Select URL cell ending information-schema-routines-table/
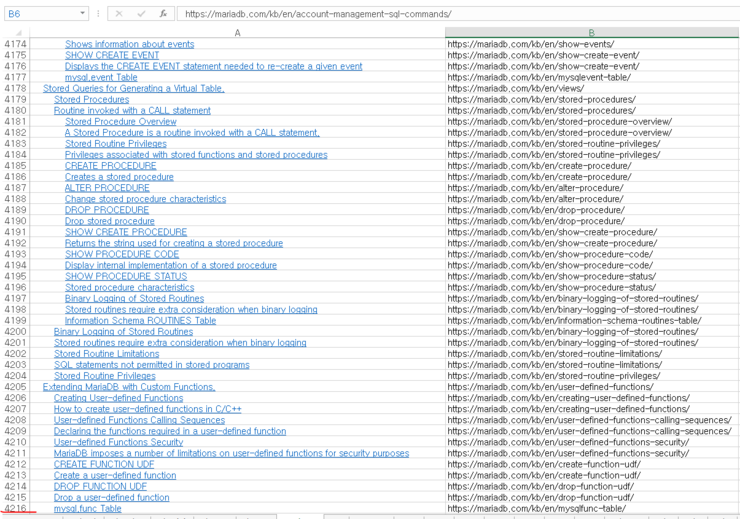Image resolution: width=740 pixels, height=519 pixels. tap(592, 320)
